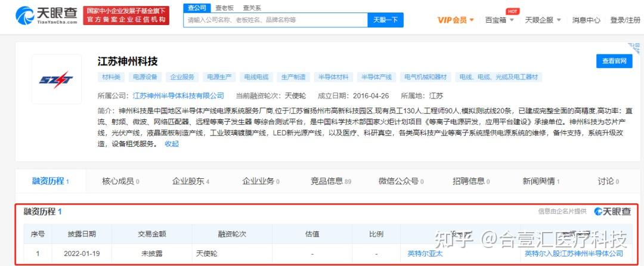Click the 序号 column header
The height and width of the screenshot is (266, 644).
click(38, 234)
